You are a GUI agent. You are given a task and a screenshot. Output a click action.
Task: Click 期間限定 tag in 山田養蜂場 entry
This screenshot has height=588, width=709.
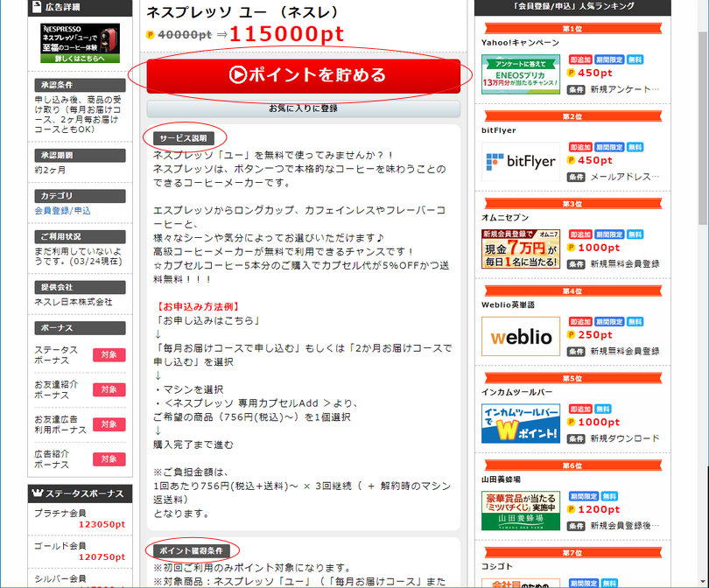click(584, 496)
